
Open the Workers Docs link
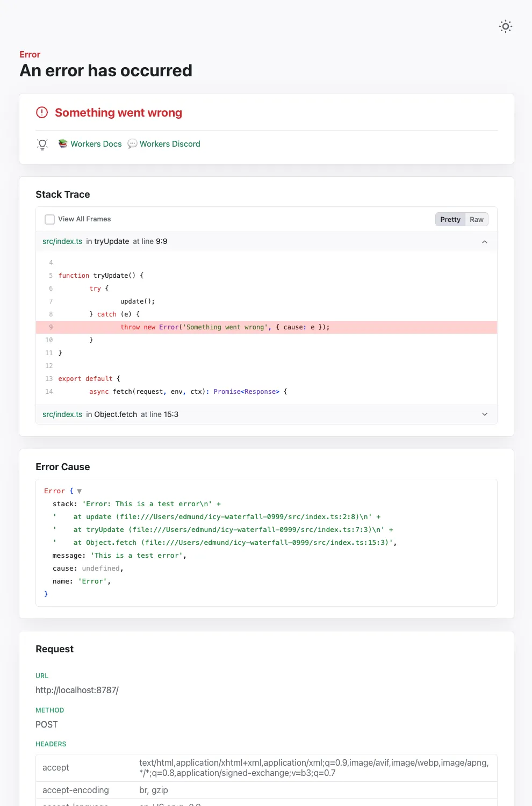point(96,144)
